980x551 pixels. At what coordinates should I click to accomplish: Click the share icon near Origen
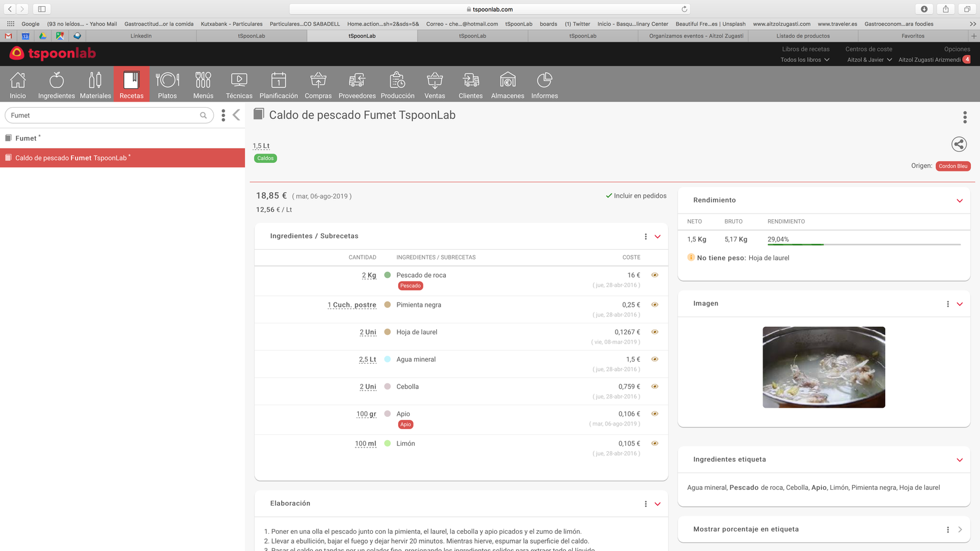pos(959,144)
